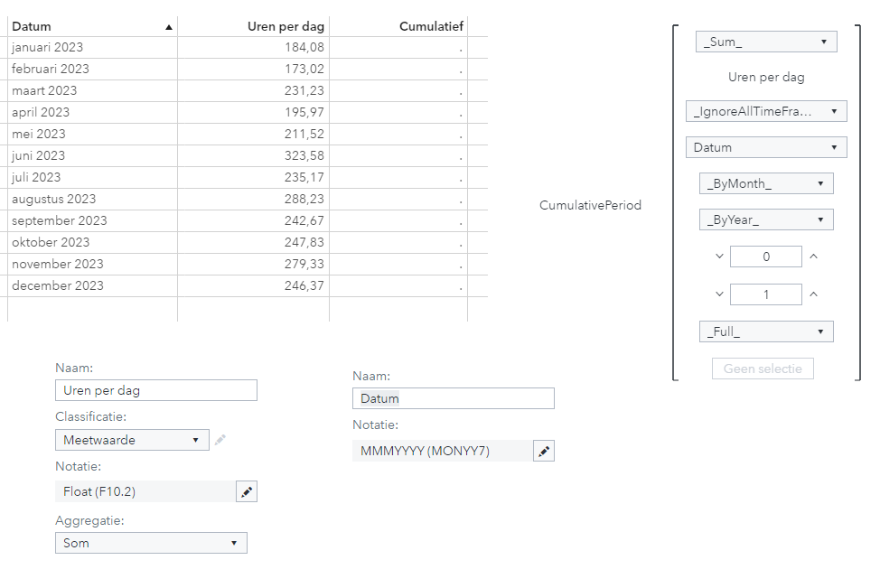Expand the _IgnoreAllTimeFrame dropdown
Image resolution: width=880 pixels, height=588 pixels.
point(766,111)
